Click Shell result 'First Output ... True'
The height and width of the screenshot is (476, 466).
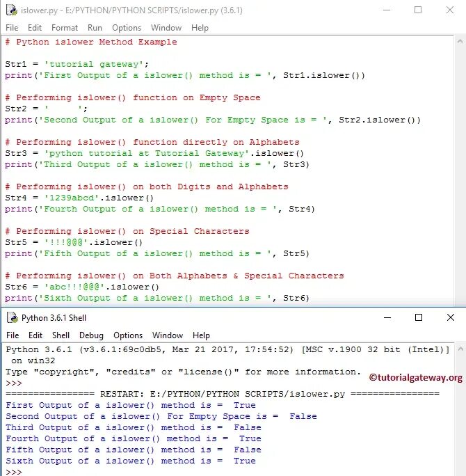click(131, 405)
